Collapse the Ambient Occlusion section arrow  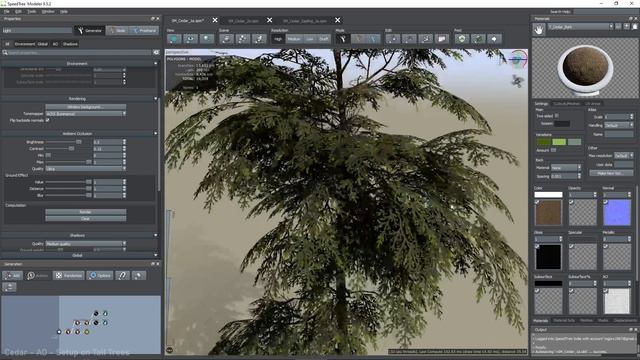click(x=156, y=133)
